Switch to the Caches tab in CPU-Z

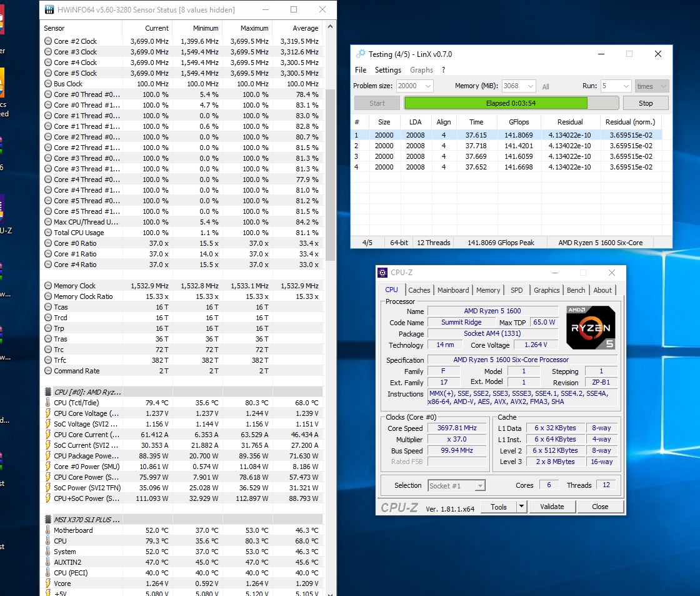click(419, 290)
